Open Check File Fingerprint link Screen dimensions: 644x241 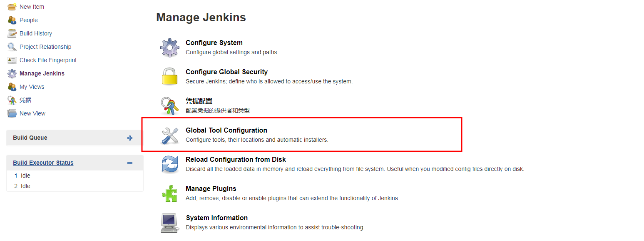pyautogui.click(x=48, y=60)
